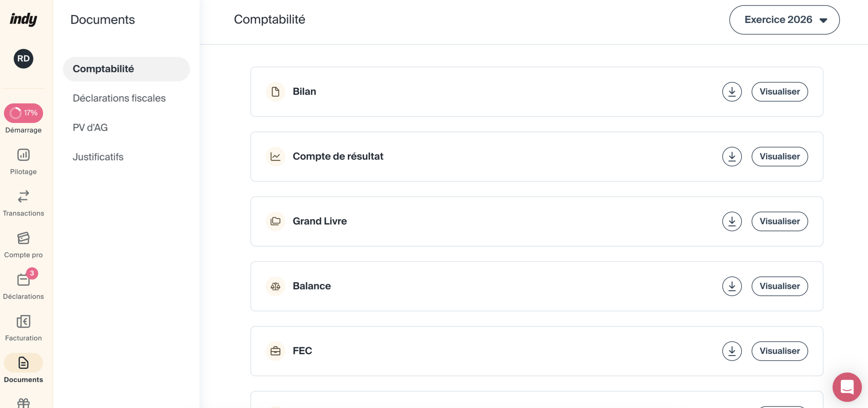Image resolution: width=868 pixels, height=408 pixels.
Task: Open Pilotage from the sidebar
Action: click(x=23, y=162)
